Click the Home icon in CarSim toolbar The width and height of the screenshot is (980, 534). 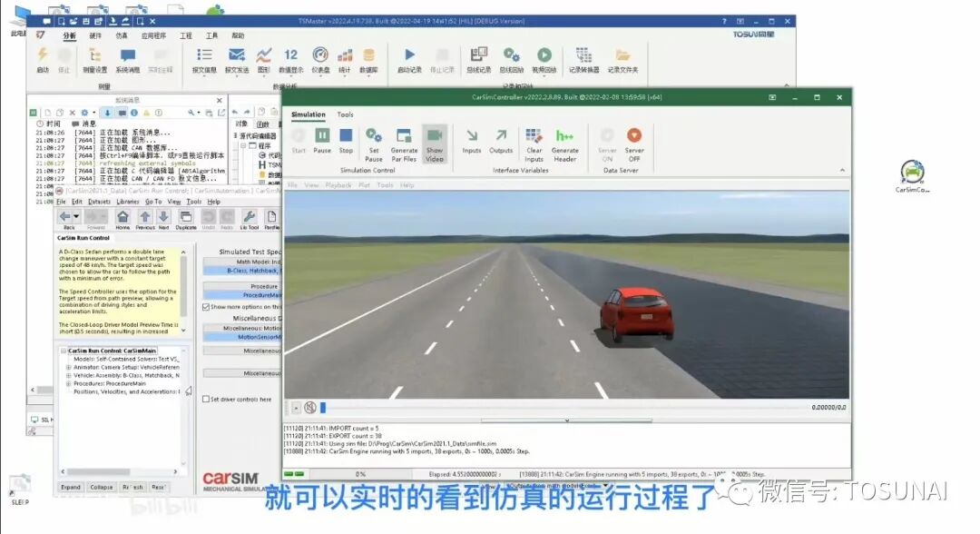(124, 214)
